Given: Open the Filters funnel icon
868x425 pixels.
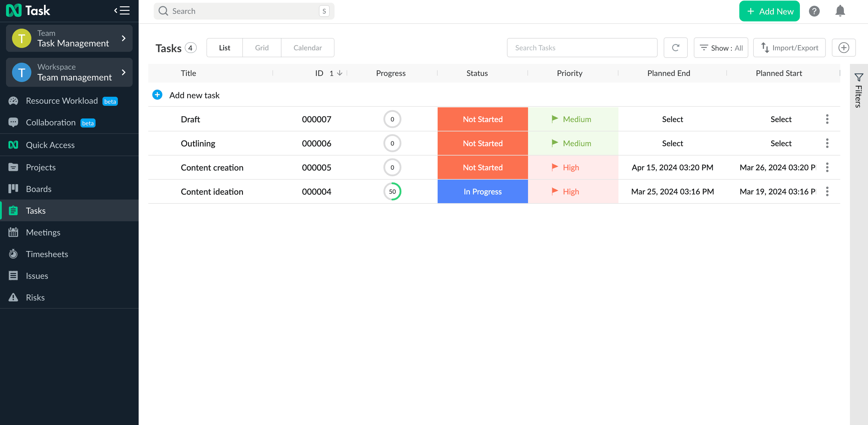Looking at the screenshot, I should pos(859,77).
